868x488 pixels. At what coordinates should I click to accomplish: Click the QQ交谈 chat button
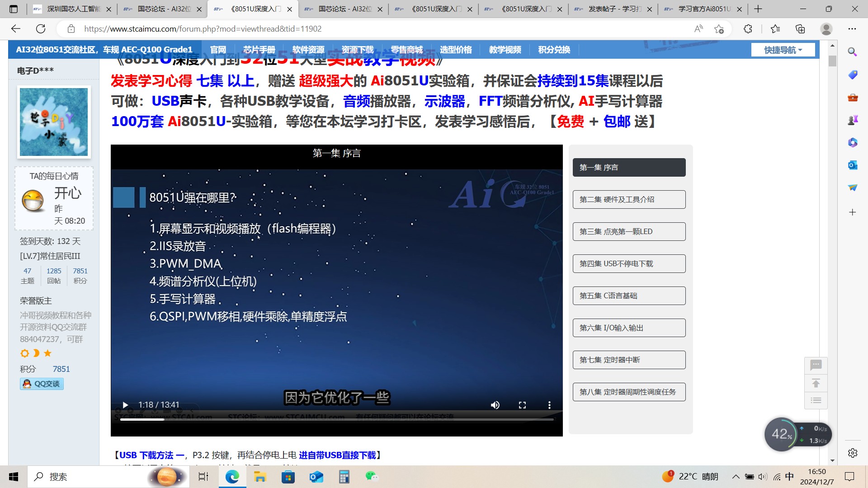42,384
